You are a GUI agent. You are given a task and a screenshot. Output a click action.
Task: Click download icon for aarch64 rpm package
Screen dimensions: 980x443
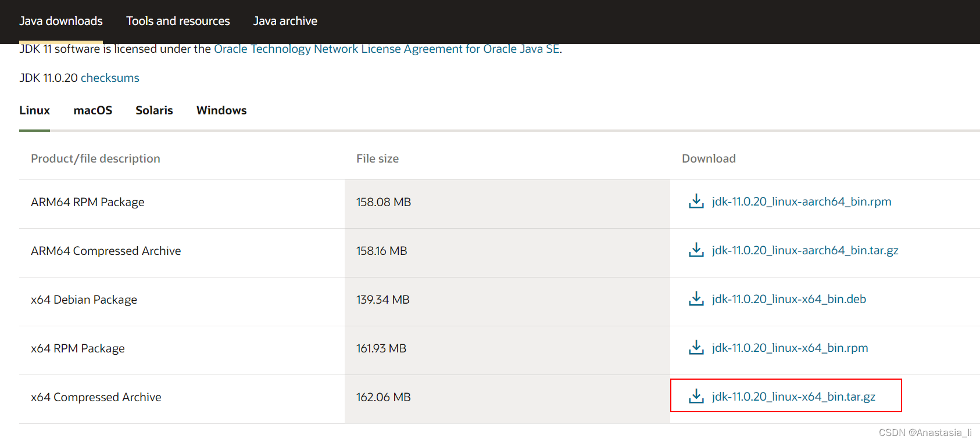[x=696, y=201]
